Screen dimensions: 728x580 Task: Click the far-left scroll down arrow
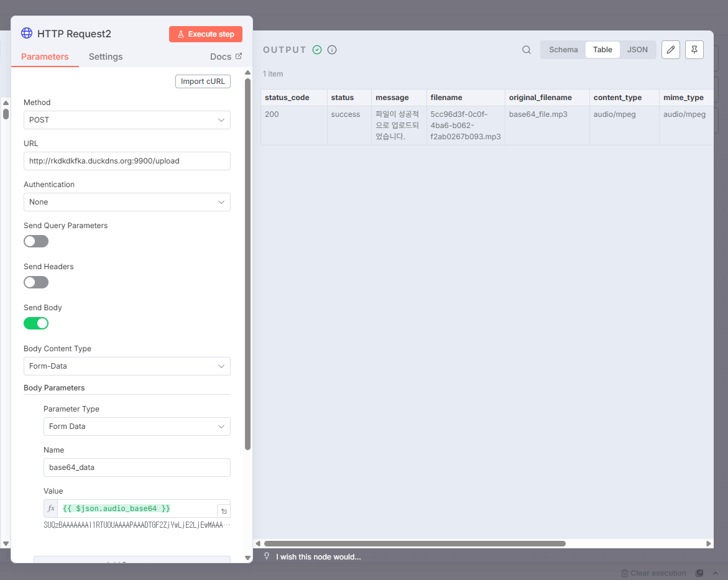[x=6, y=543]
